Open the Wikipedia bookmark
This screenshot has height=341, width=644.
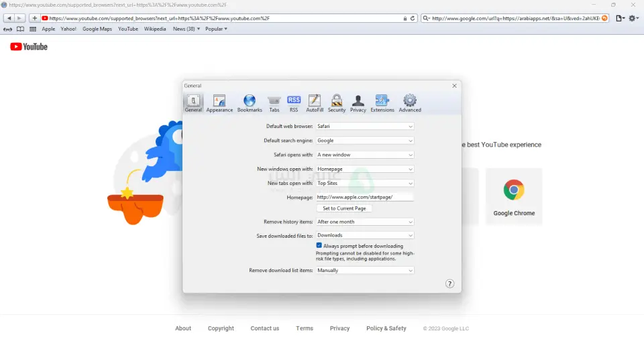(x=155, y=29)
